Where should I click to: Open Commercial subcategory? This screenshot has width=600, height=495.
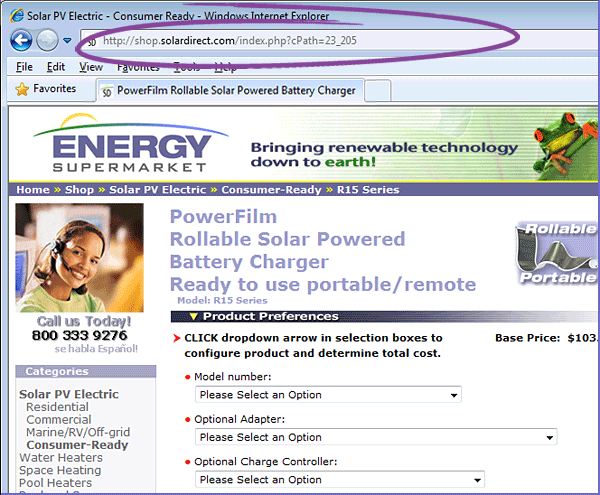click(x=59, y=419)
